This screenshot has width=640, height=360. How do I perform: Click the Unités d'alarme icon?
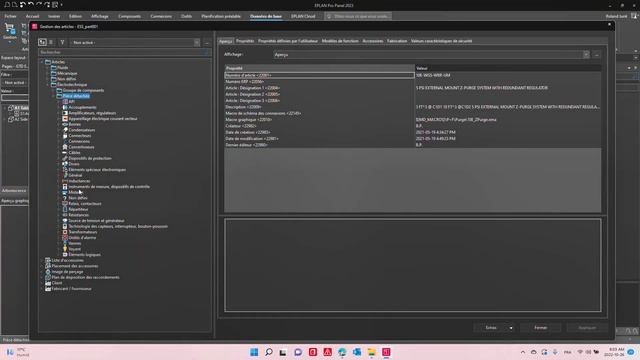click(x=65, y=238)
